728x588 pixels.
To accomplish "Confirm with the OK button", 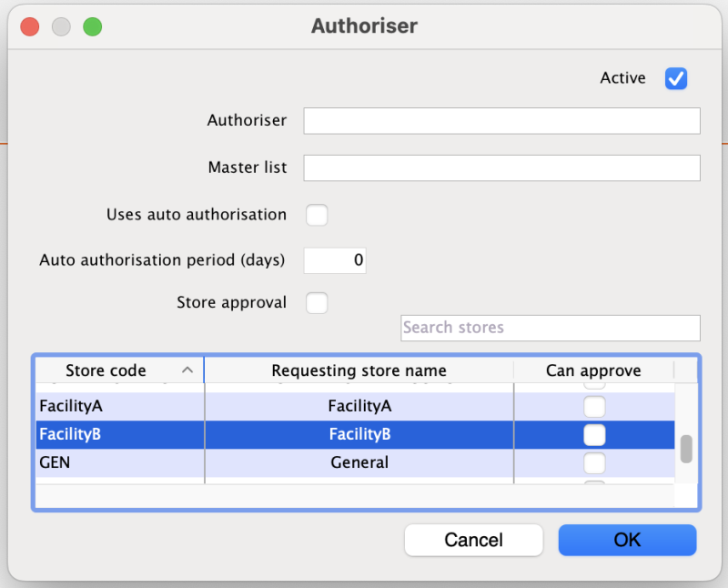I will pyautogui.click(x=627, y=540).
